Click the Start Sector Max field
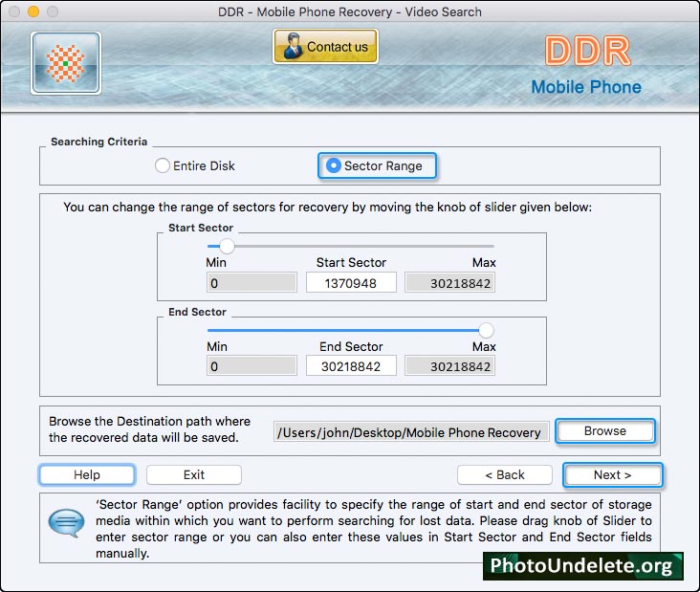Screen dimensions: 700x592 (x=450, y=283)
